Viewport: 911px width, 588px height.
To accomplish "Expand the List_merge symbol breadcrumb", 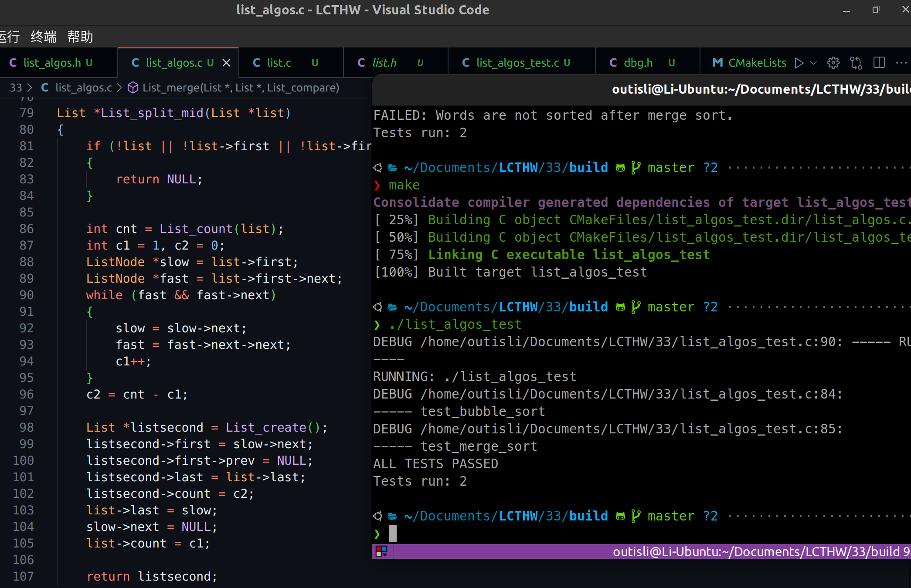I will (240, 88).
